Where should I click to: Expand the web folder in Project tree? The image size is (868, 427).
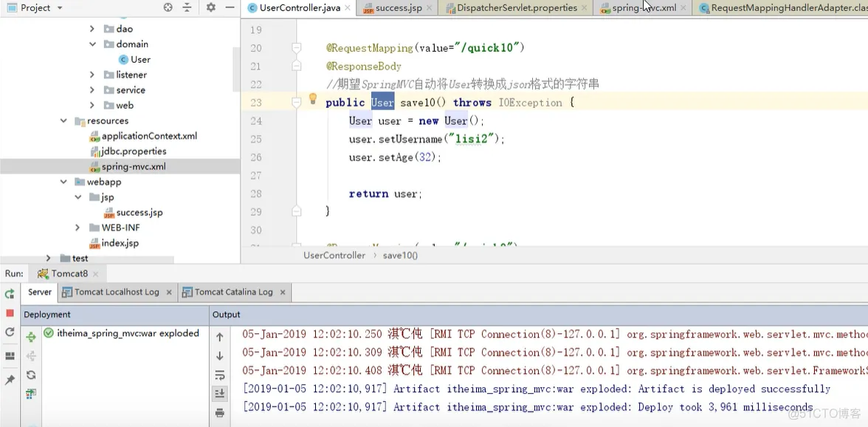[x=91, y=105]
